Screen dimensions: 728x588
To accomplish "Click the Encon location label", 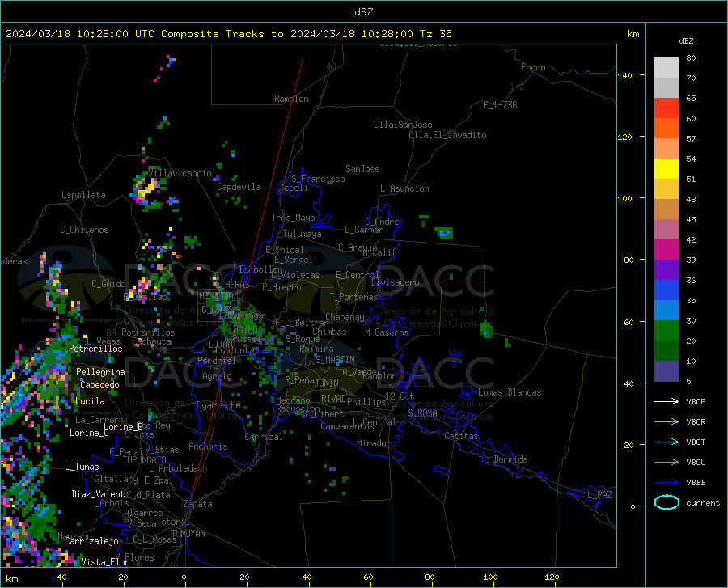I will click(x=533, y=67).
